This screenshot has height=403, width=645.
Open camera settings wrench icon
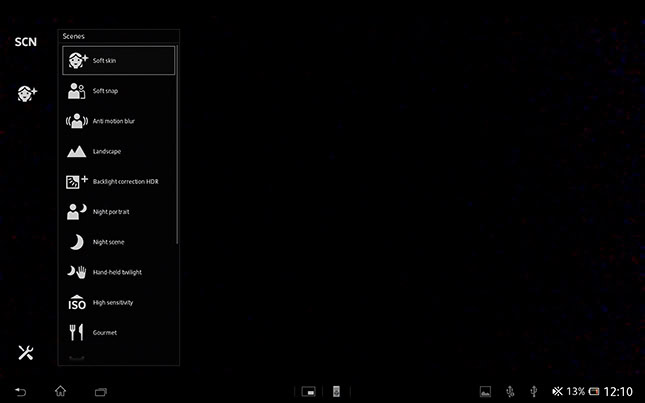26,352
